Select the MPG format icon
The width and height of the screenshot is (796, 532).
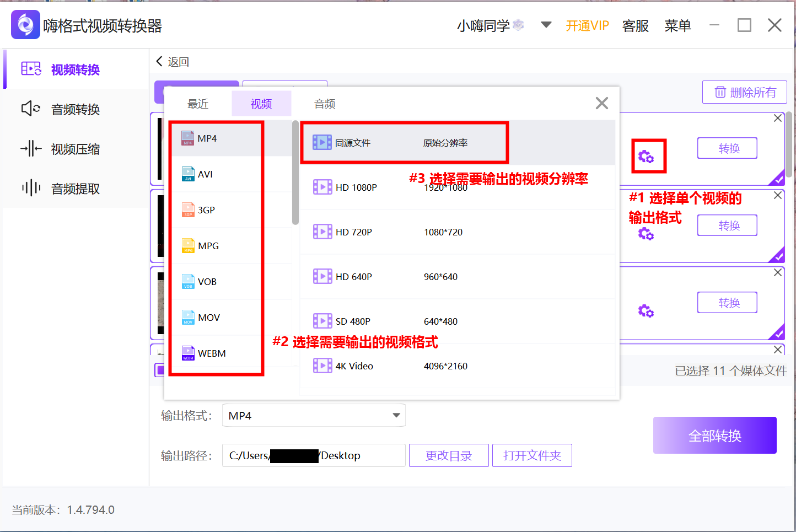[x=188, y=246]
